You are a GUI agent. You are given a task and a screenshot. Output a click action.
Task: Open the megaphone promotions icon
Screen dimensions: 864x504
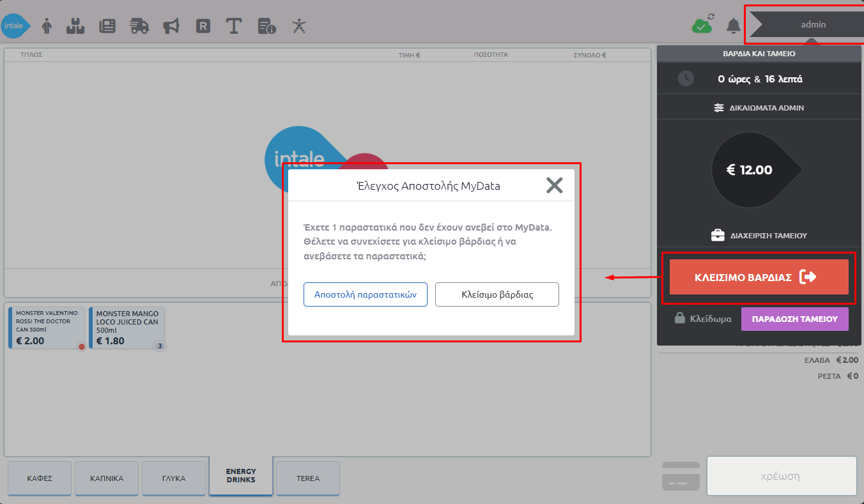pos(171,26)
